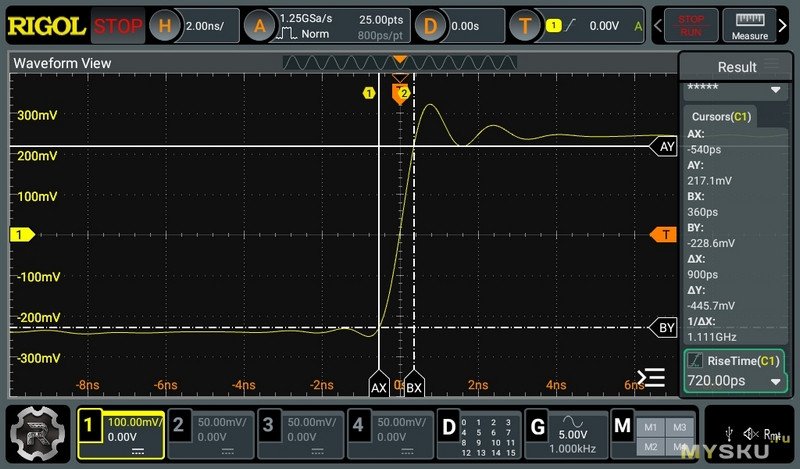This screenshot has width=800, height=469.
Task: Open the Math M1 item
Action: pyautogui.click(x=651, y=427)
